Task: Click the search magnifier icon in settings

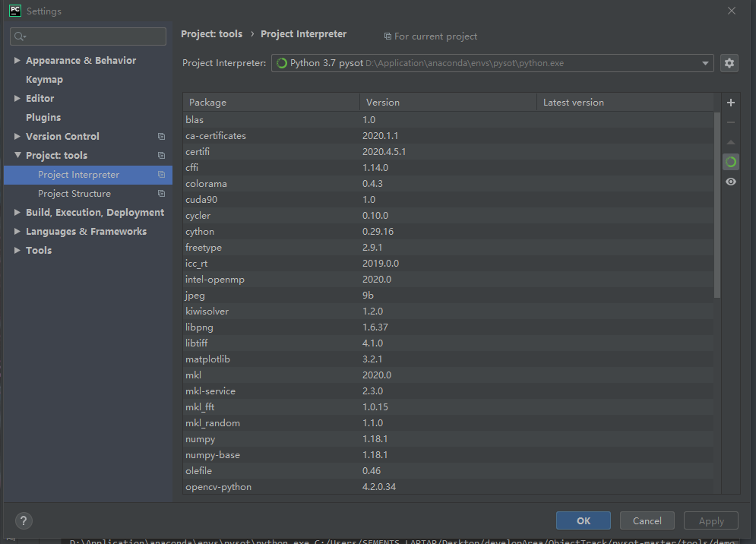Action: 20,36
